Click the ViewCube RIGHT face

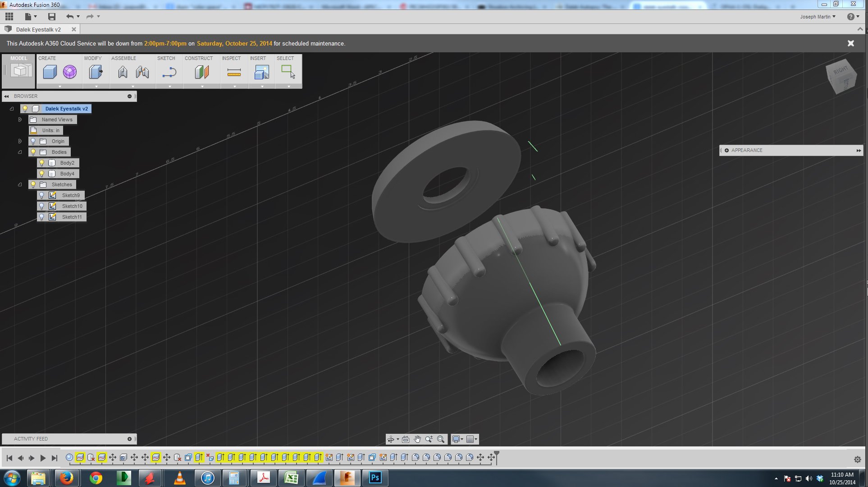point(840,70)
